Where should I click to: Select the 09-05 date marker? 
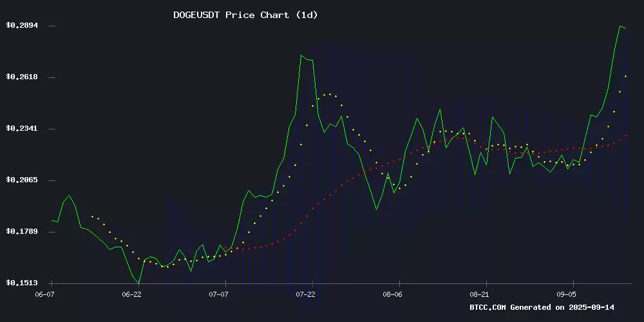(567, 294)
